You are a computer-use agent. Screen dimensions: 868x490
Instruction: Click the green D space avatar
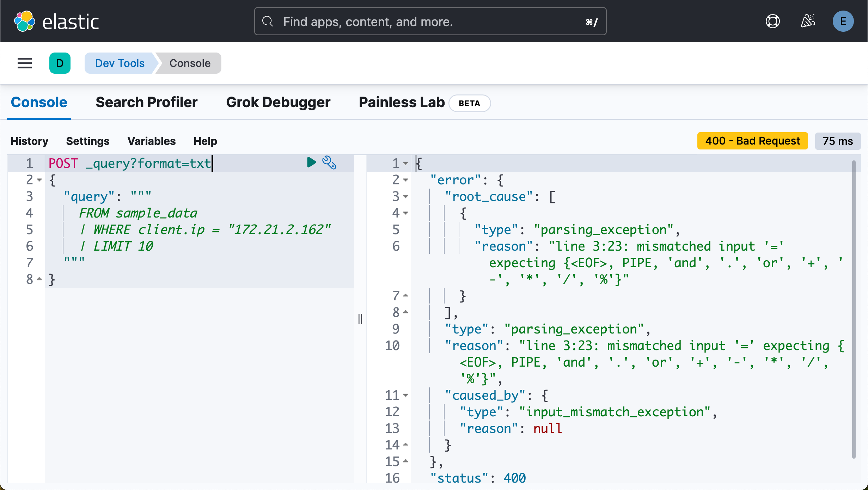click(x=60, y=63)
